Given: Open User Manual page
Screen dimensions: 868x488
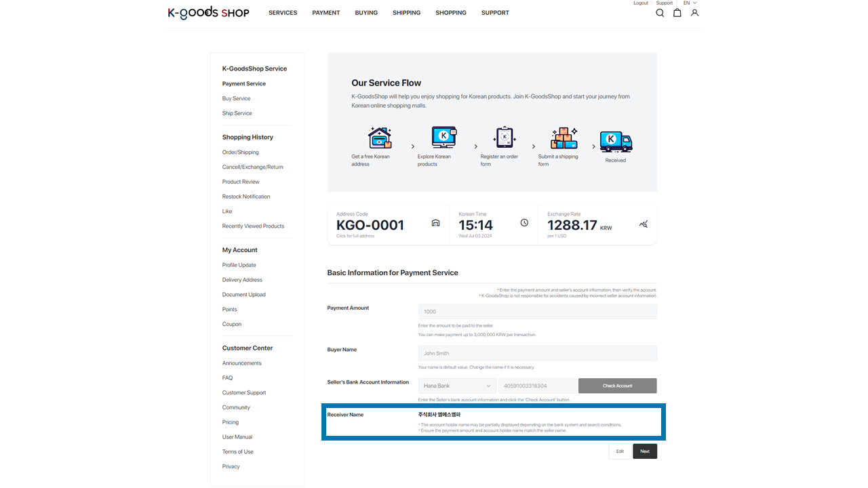Looking at the screenshot, I should pyautogui.click(x=237, y=437).
